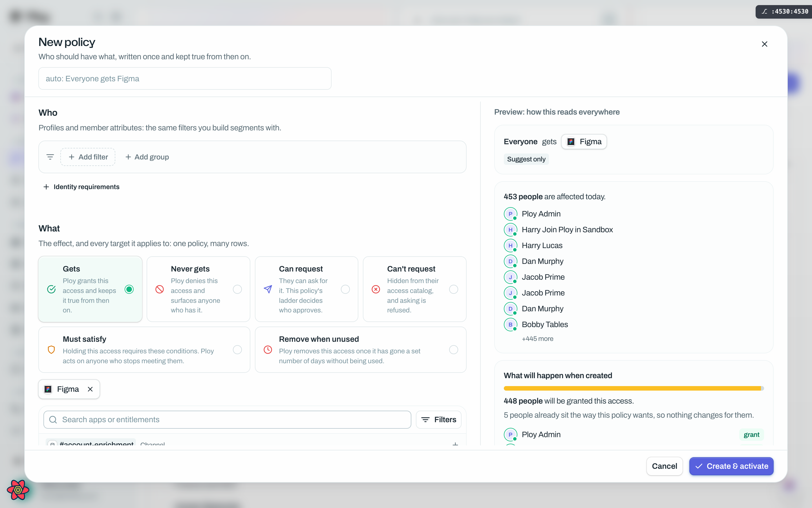Click the Can request card title
Screen dimensions: 812x508
coord(301,269)
